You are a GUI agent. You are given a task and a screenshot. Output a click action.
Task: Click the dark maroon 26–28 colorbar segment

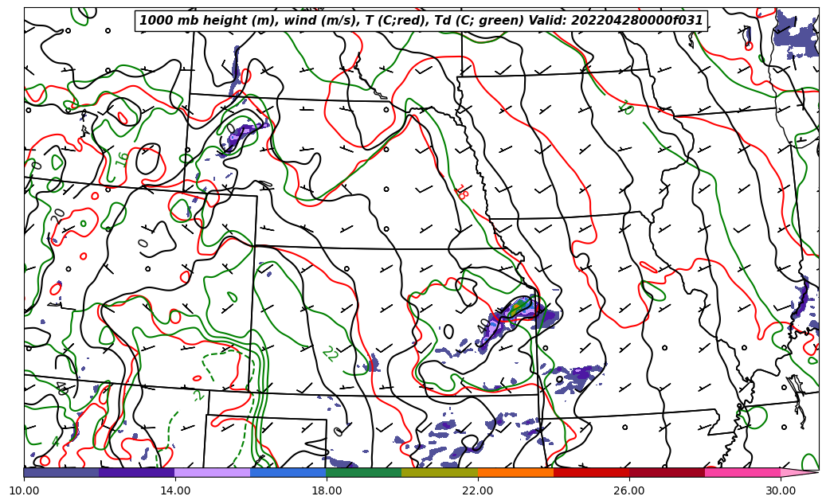tap(667, 472)
